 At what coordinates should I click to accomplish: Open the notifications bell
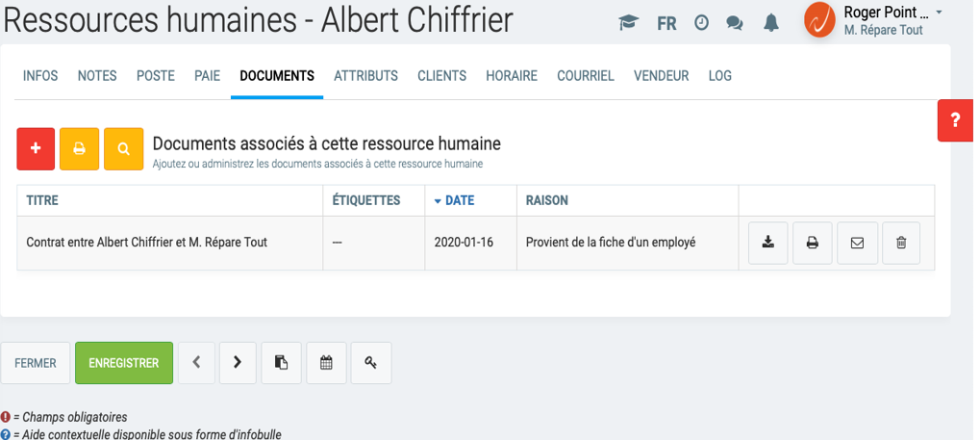(770, 23)
